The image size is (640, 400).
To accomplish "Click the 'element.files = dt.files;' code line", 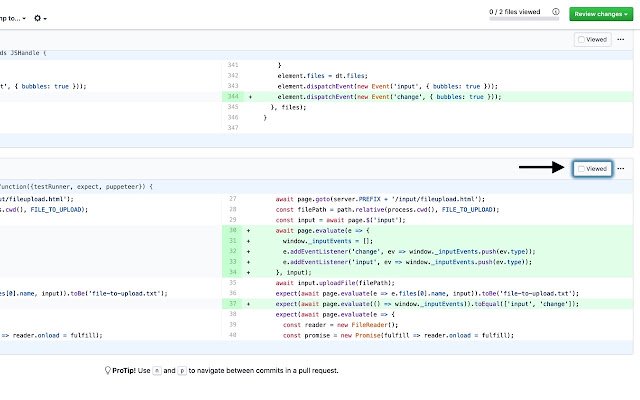I will coord(322,76).
